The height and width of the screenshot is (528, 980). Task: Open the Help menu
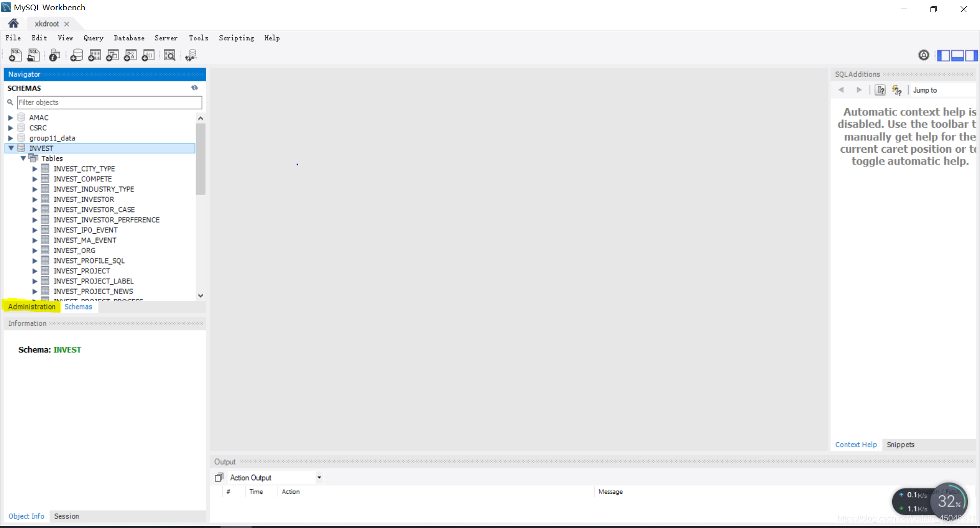point(272,38)
